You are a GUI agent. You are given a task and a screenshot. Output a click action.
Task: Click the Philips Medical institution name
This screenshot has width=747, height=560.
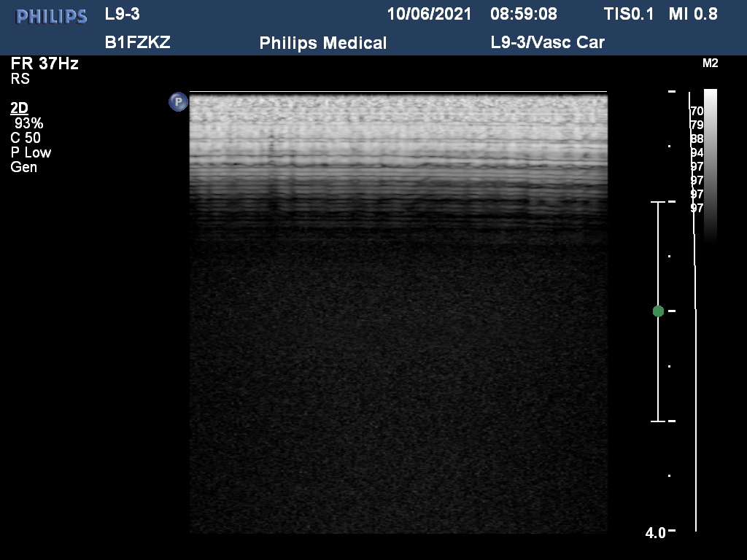(x=322, y=43)
